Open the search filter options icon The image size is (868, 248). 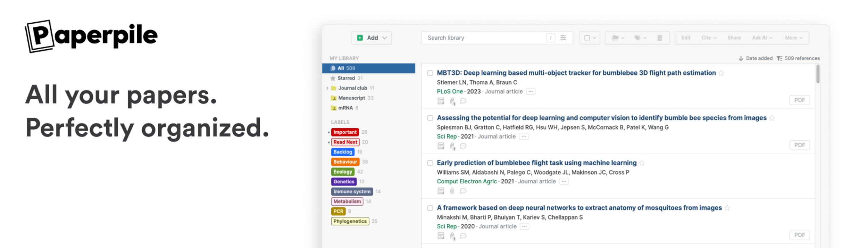point(563,38)
